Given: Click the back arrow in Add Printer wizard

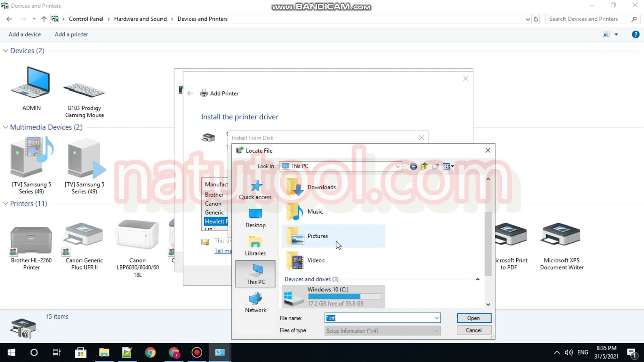Looking at the screenshot, I should click(x=190, y=93).
